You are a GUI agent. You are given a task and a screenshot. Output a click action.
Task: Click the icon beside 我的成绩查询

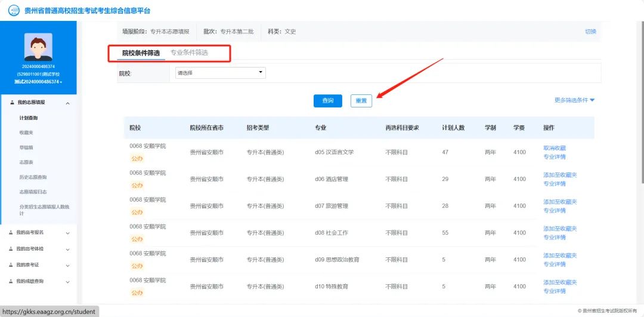[12, 281]
